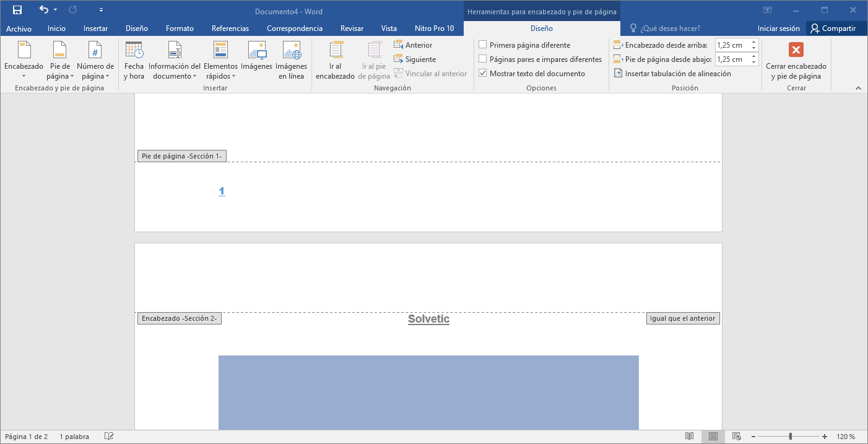This screenshot has height=444, width=868.
Task: Switch to Print Layout view
Action: coord(713,437)
